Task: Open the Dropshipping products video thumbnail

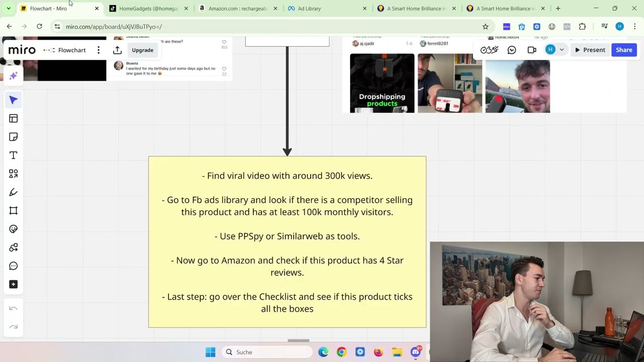Action: (382, 83)
